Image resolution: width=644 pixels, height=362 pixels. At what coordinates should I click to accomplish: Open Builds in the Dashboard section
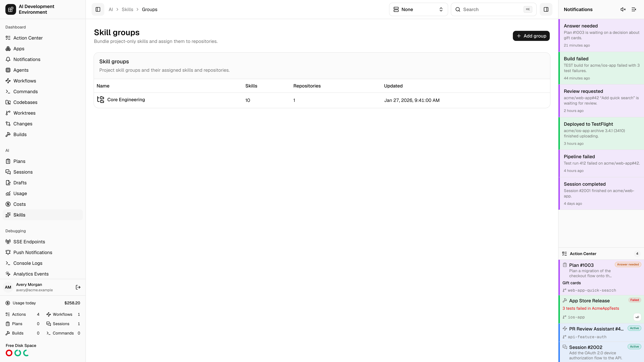point(43,135)
